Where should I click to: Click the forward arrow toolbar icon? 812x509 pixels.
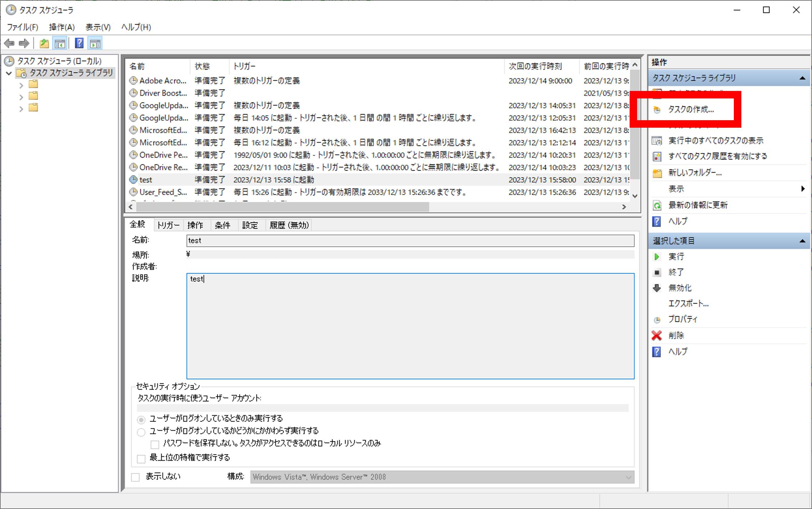pyautogui.click(x=24, y=44)
